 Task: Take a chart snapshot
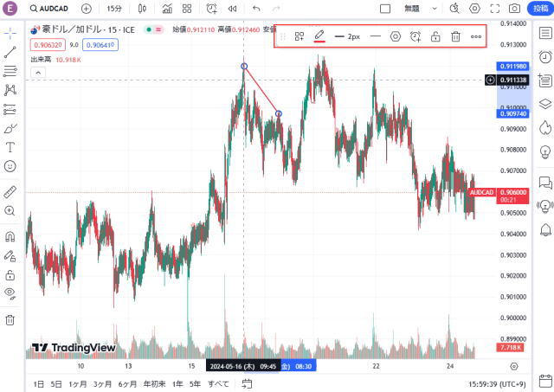pos(514,9)
